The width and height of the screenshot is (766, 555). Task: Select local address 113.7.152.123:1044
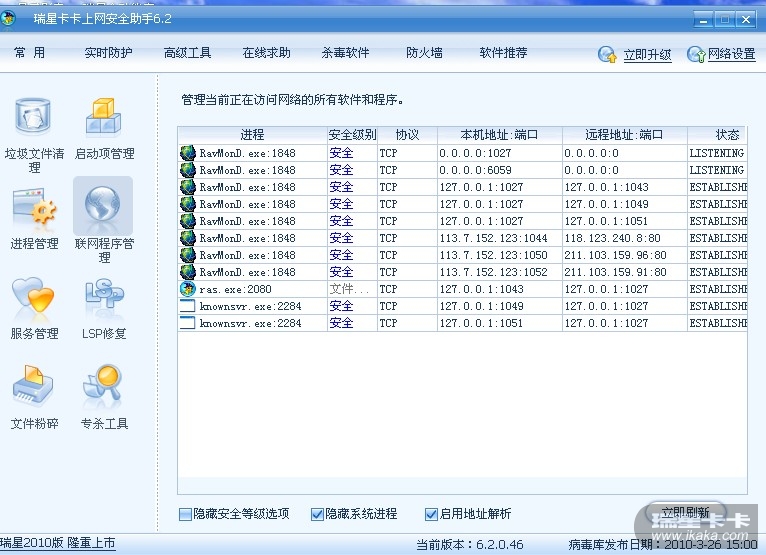(x=493, y=238)
